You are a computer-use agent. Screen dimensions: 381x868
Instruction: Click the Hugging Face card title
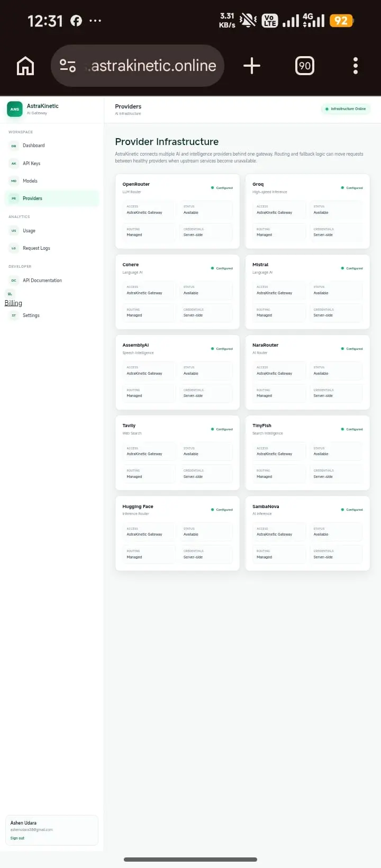coord(138,507)
